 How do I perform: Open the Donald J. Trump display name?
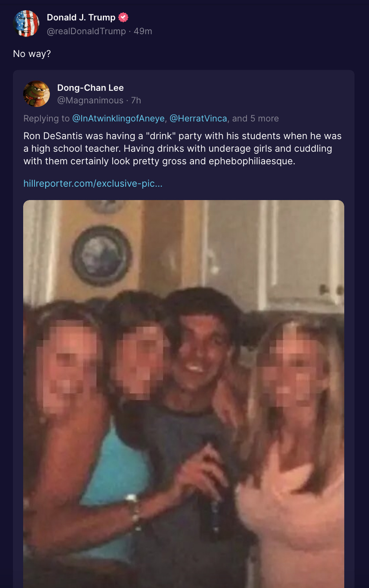(81, 17)
